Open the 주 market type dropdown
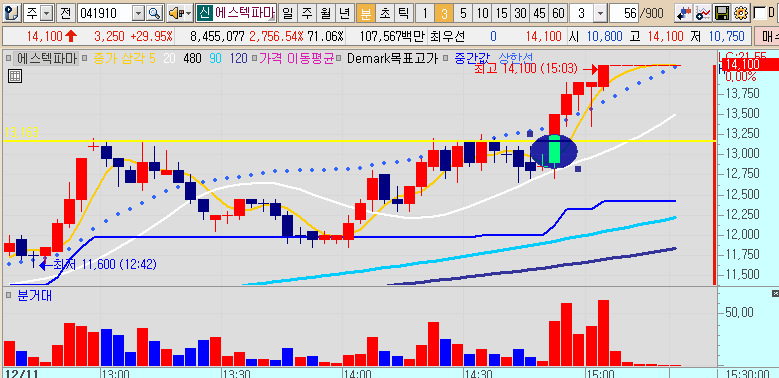 click(x=47, y=13)
